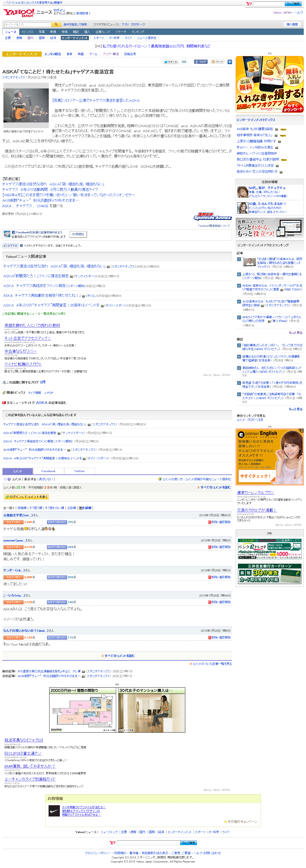Open ASKA「新聞見たろ！」ファンに復活生報告 related article

pos(36,276)
